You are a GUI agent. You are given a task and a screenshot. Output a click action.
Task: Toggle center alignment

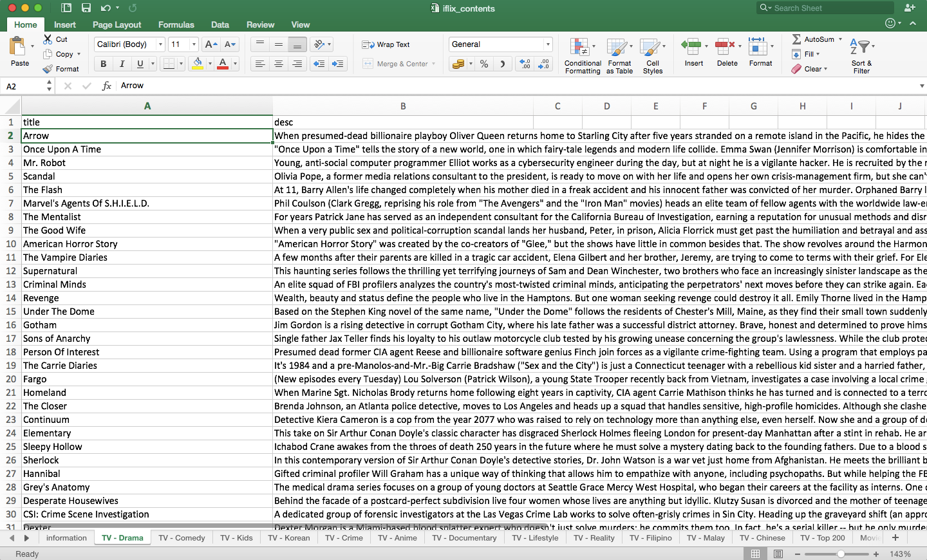(278, 64)
